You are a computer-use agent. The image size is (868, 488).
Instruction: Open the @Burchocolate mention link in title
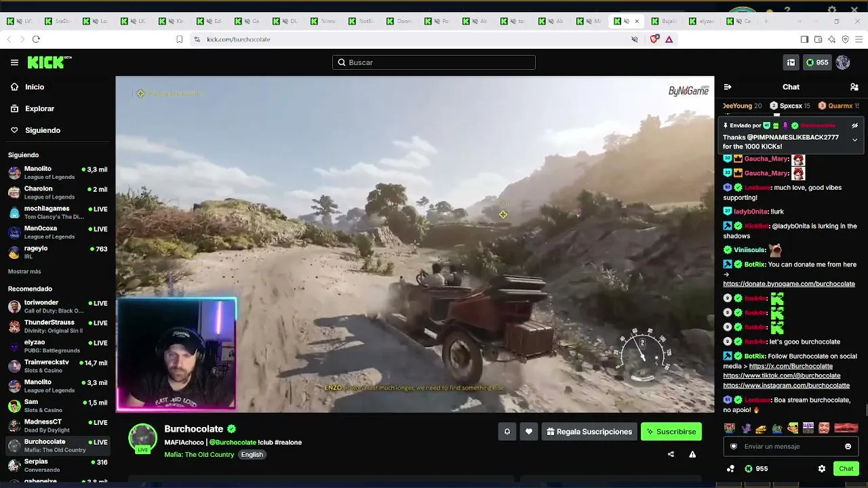(233, 443)
